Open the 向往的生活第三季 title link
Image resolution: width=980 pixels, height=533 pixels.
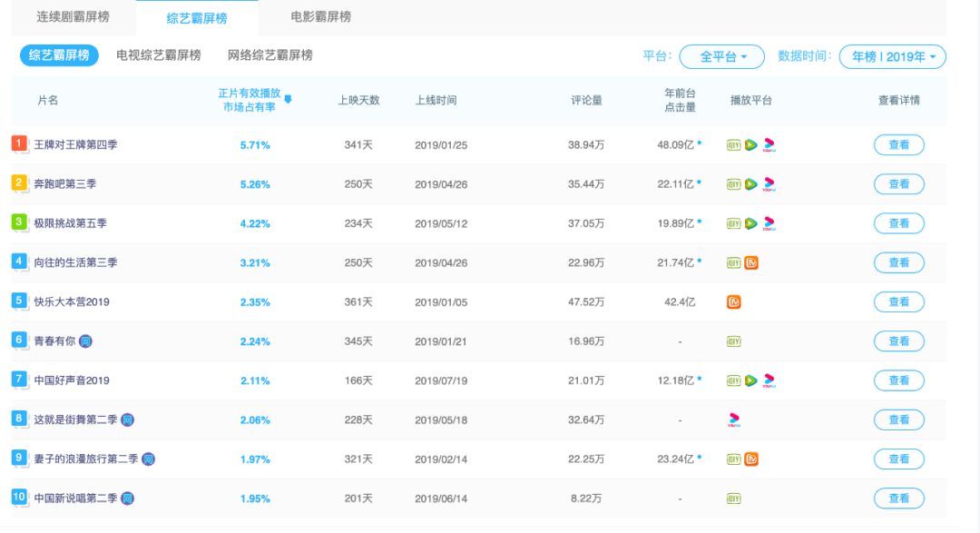pos(75,263)
